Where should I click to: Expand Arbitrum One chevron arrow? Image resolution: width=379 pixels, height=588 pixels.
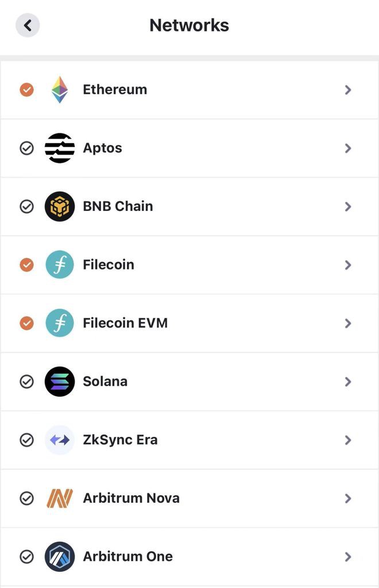pos(347,556)
